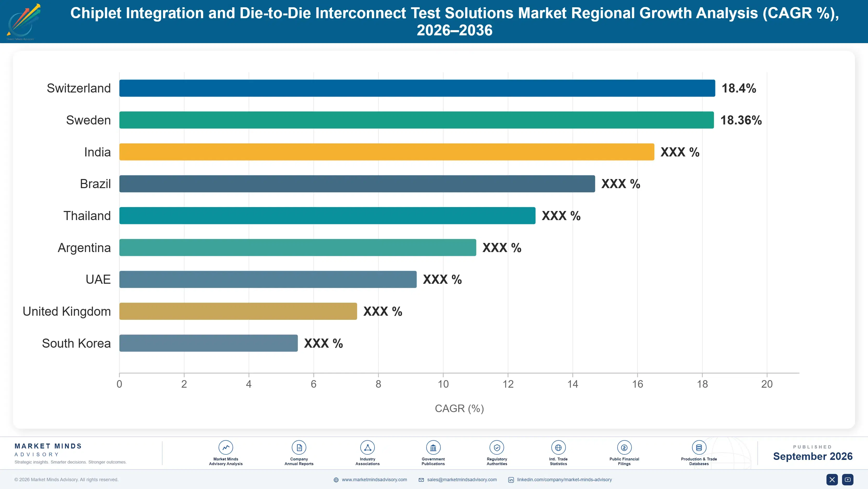Click the Regulatory Authorities shield icon

pos(497,447)
